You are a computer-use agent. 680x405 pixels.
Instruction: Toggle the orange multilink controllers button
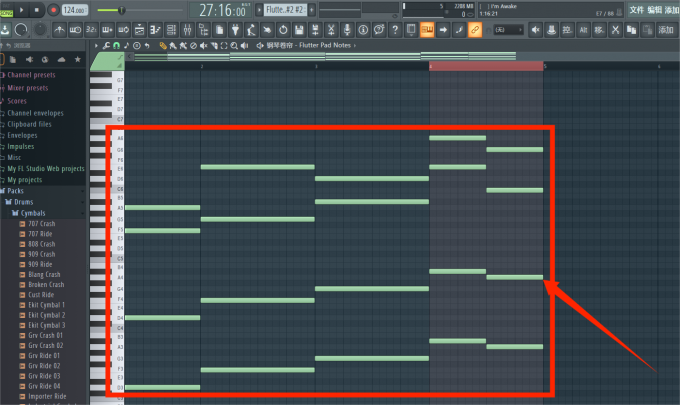(475, 30)
